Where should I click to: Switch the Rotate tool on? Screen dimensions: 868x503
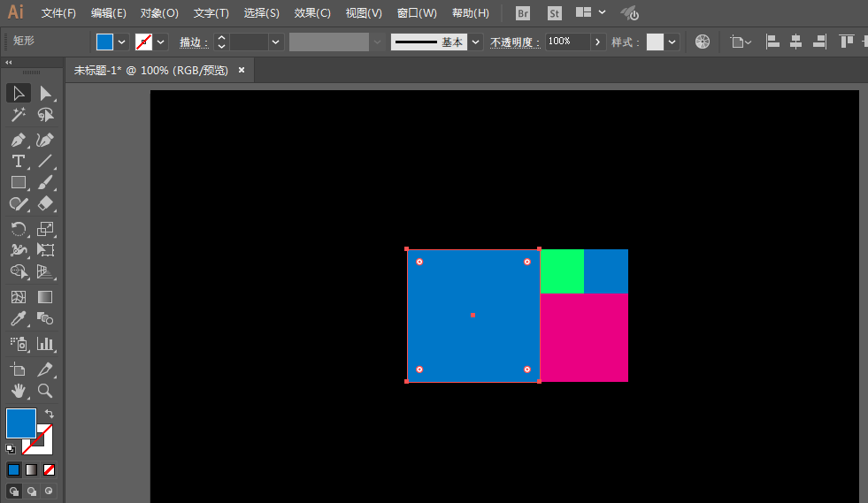[x=18, y=229]
